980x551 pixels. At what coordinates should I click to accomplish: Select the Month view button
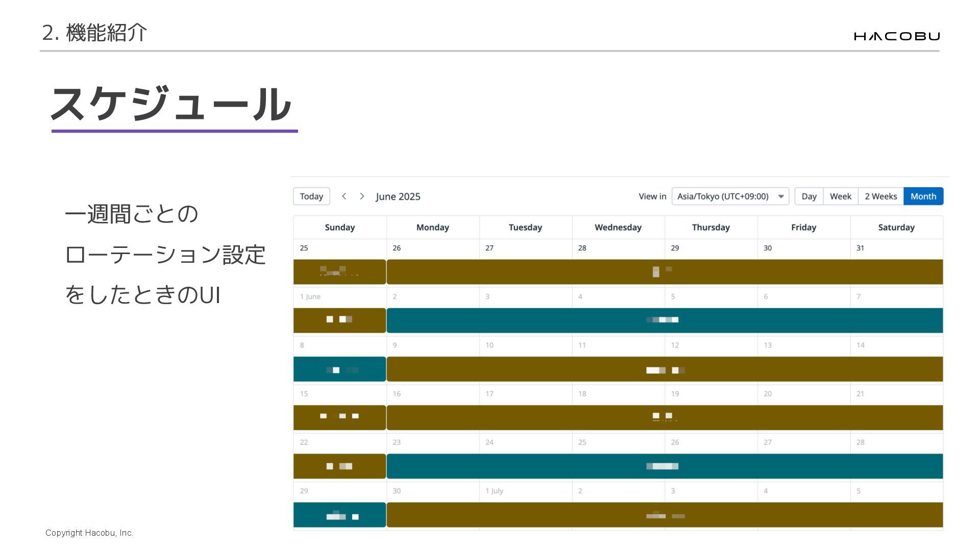pyautogui.click(x=923, y=196)
